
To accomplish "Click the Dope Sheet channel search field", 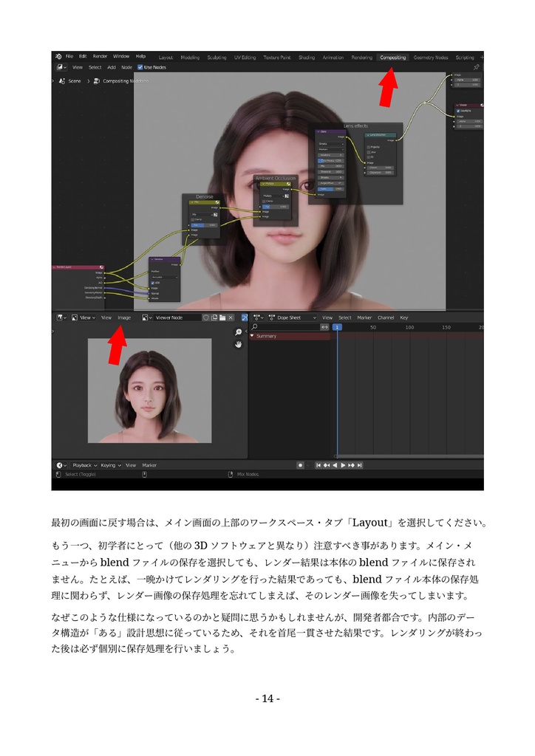I will coord(284,327).
